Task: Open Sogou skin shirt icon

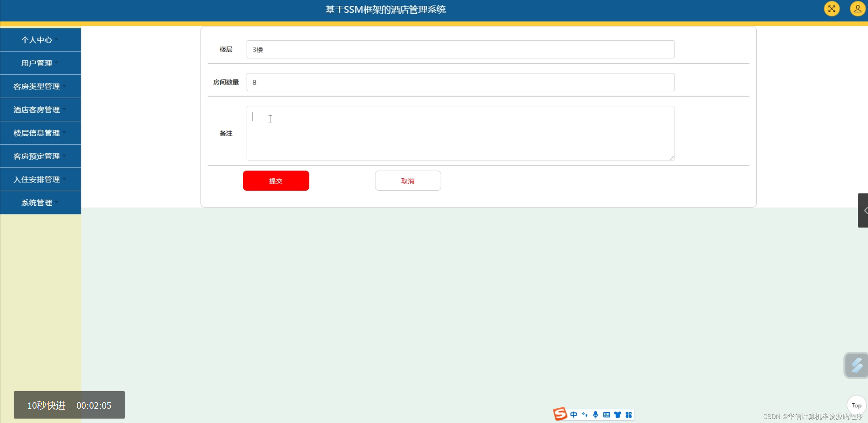Action: [x=617, y=414]
